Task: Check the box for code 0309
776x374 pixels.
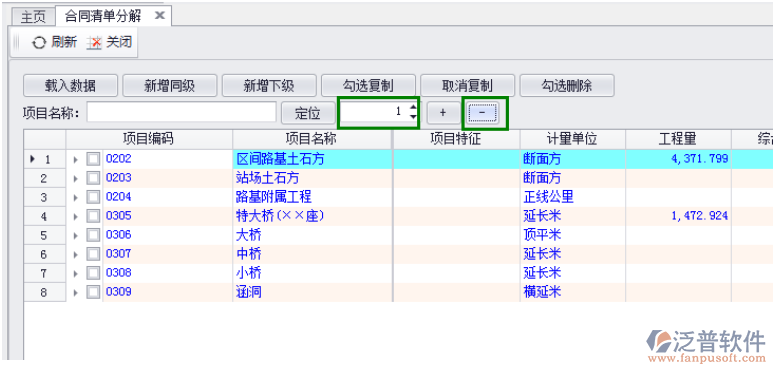Action: coord(93,292)
